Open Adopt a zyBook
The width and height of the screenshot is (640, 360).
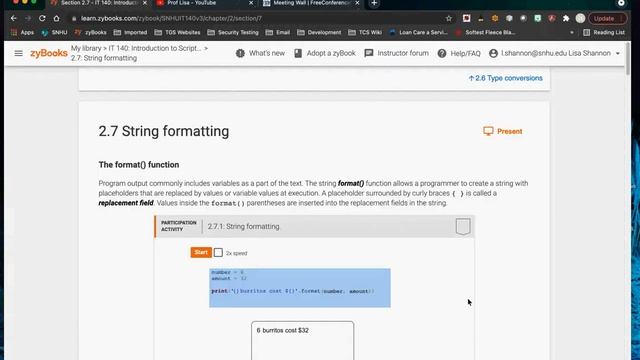325,53
